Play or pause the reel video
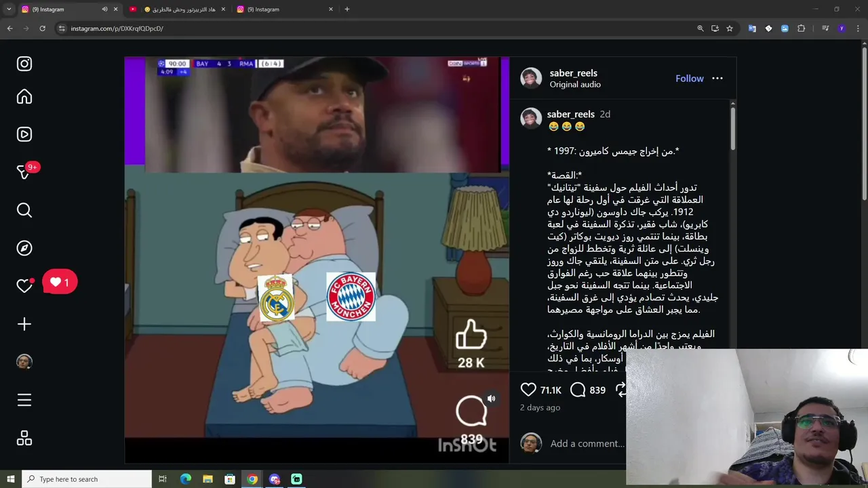 click(x=317, y=260)
